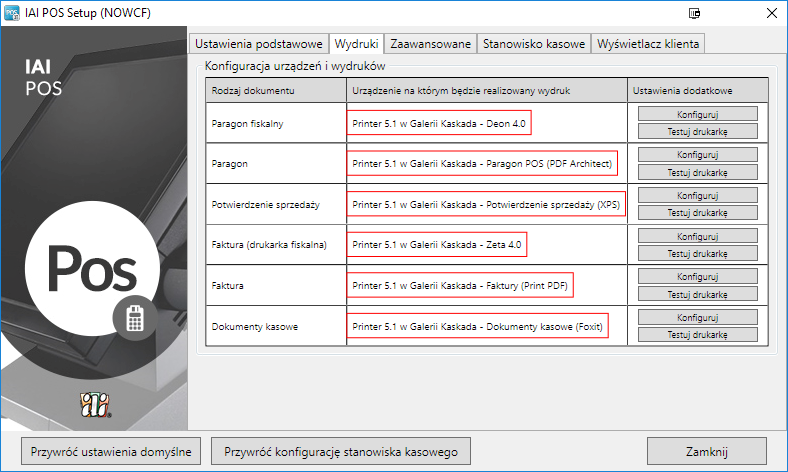Click Konfiguruj for Dokumenty kasowe
Viewport: 788px width, 472px height.
[698, 317]
